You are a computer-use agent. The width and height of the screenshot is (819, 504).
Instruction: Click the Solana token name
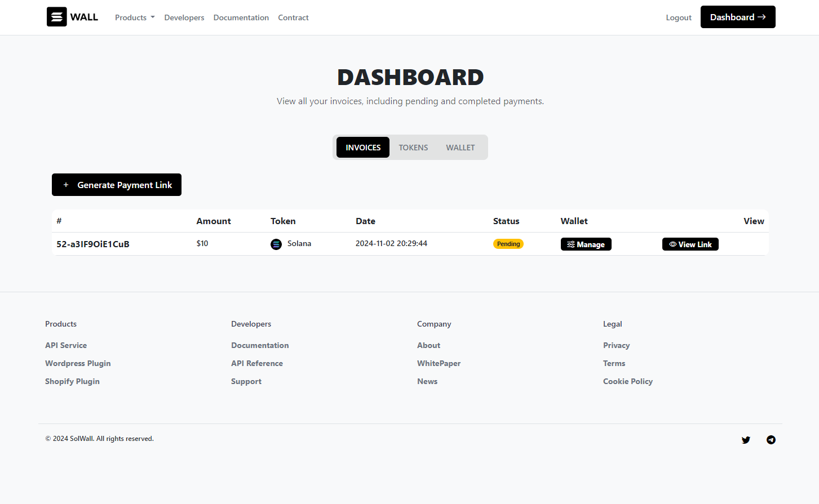coord(299,243)
